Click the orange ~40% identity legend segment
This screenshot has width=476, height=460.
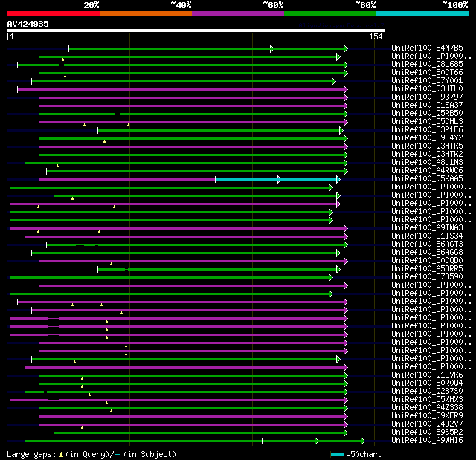coord(146,13)
